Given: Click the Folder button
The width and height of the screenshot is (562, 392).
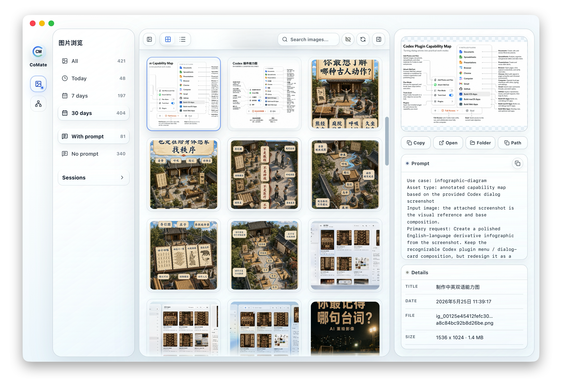Looking at the screenshot, I should tap(480, 143).
